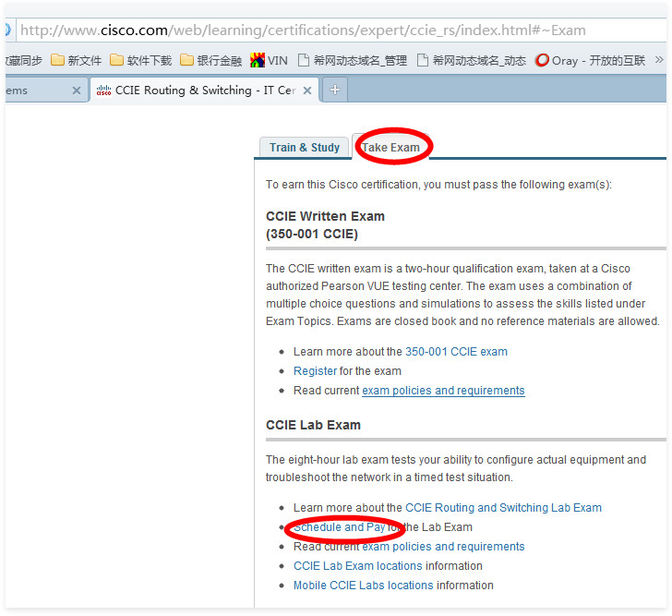The height and width of the screenshot is (616, 672).
Task: Click the CCIE Lab Exam heading
Action: click(313, 425)
